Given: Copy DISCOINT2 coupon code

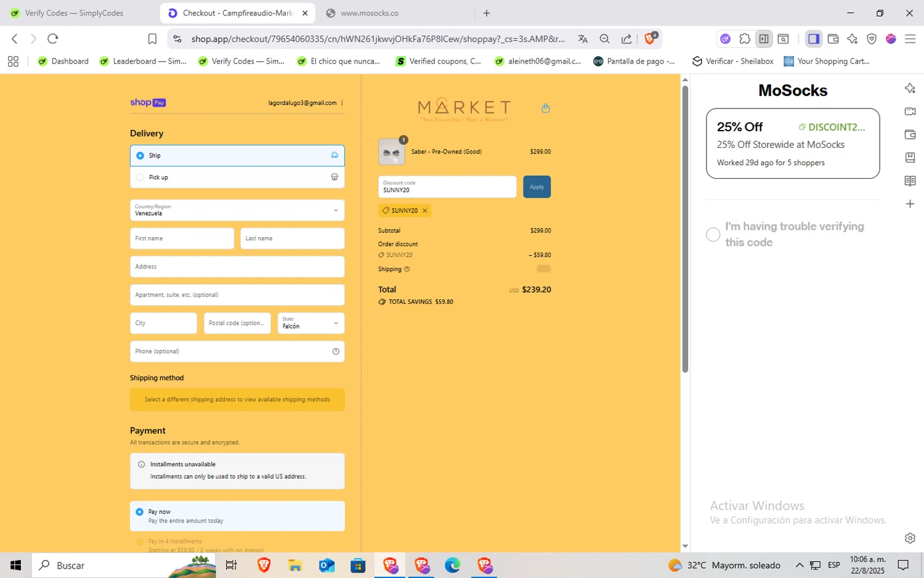Looking at the screenshot, I should point(832,127).
